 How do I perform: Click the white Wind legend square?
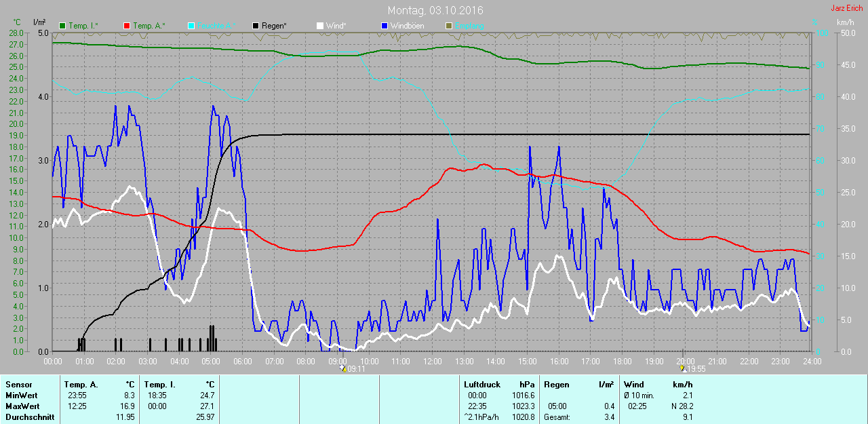[x=320, y=26]
